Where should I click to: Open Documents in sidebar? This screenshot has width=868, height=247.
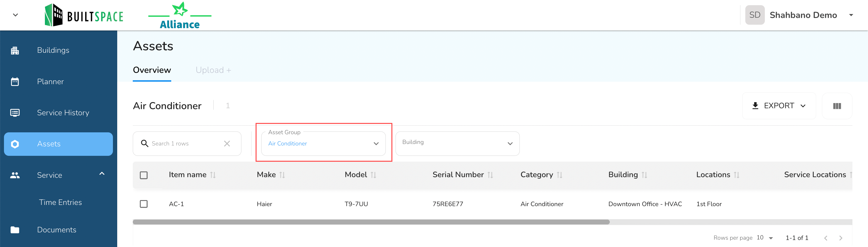click(x=56, y=230)
